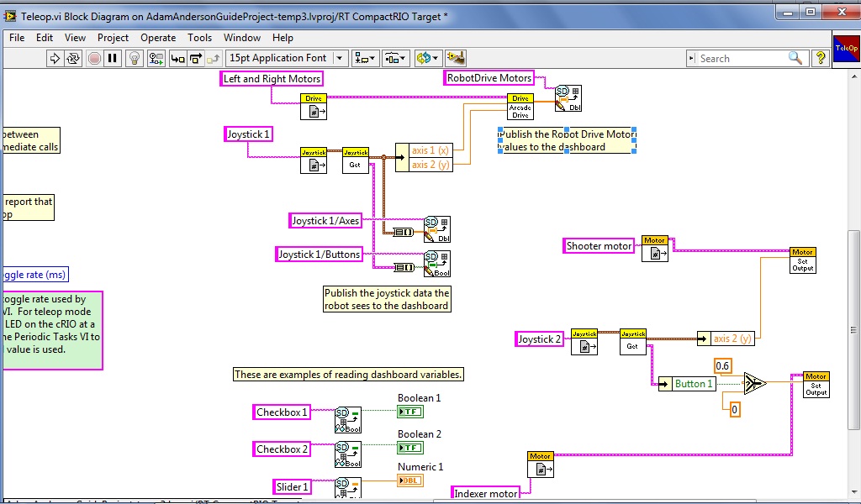Open the Window menu
The height and width of the screenshot is (504, 861).
pos(242,38)
